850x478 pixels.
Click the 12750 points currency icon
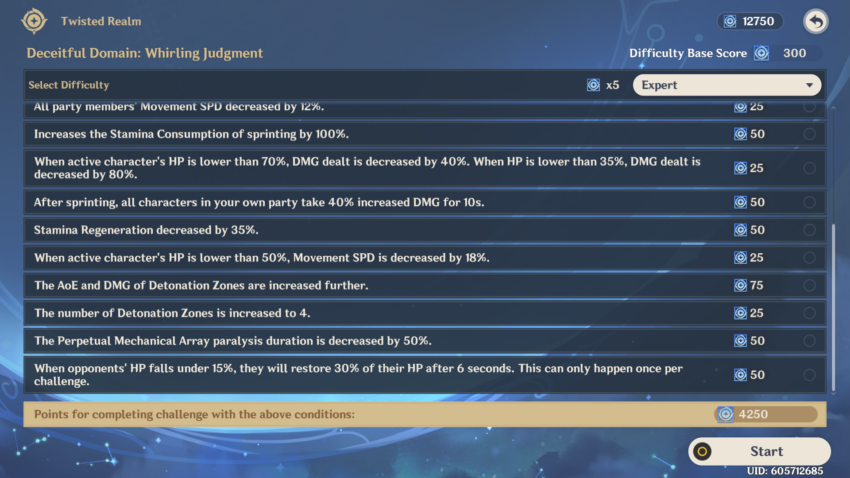coord(729,21)
